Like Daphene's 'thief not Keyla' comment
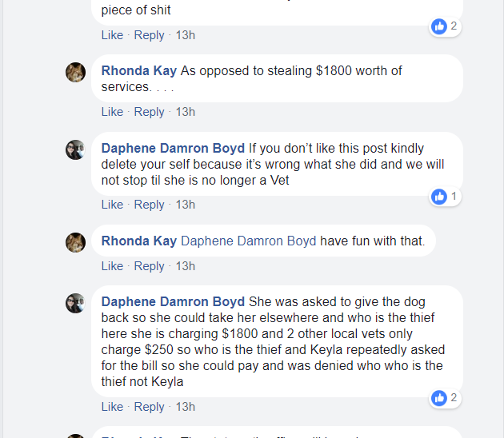 click(x=112, y=407)
